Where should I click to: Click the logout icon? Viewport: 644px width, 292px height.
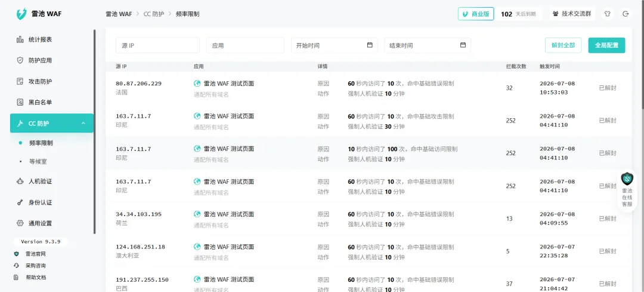coord(626,14)
